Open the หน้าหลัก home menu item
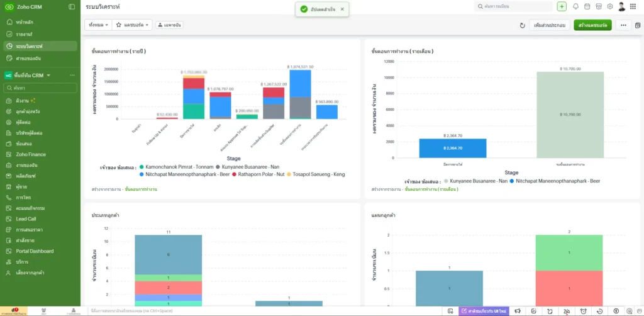Screen dimensions: 644x316 tap(40, 22)
